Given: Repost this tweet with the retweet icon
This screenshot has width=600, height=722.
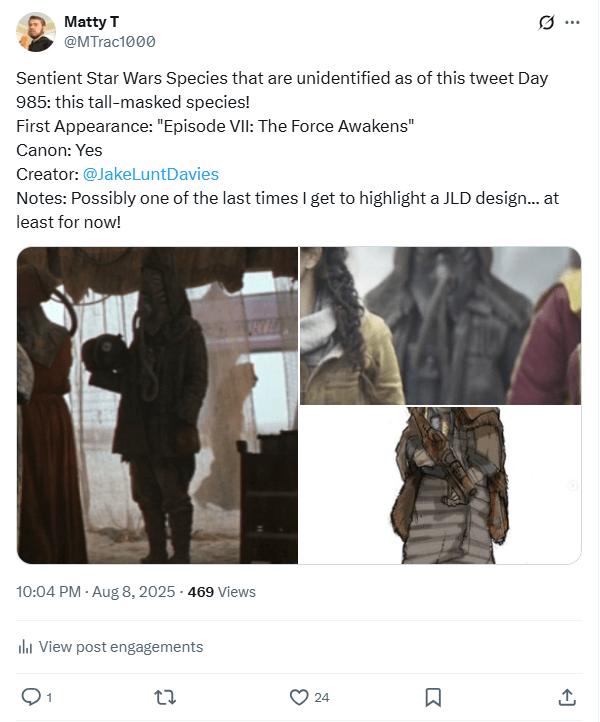Looking at the screenshot, I should point(164,697).
